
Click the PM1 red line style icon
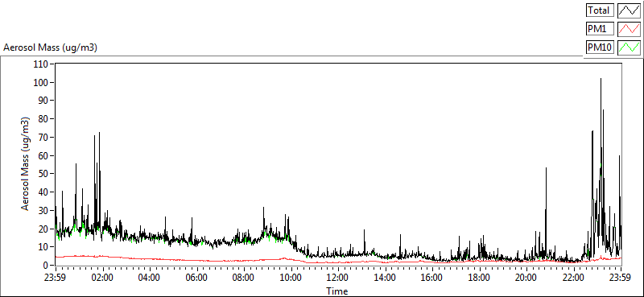[629, 29]
